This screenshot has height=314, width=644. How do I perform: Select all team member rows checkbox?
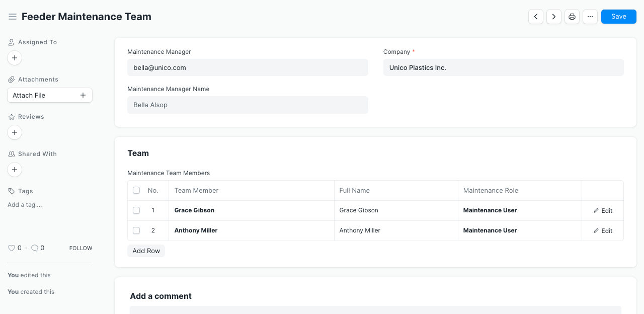(136, 191)
